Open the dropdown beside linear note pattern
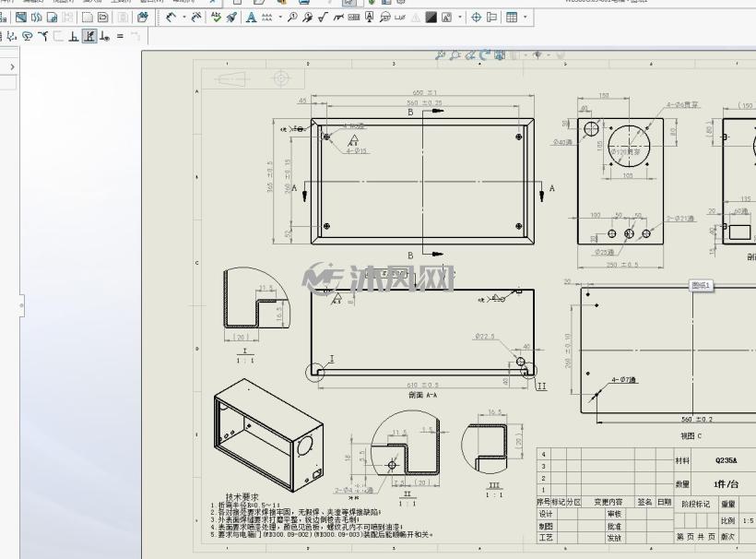 [x=280, y=18]
